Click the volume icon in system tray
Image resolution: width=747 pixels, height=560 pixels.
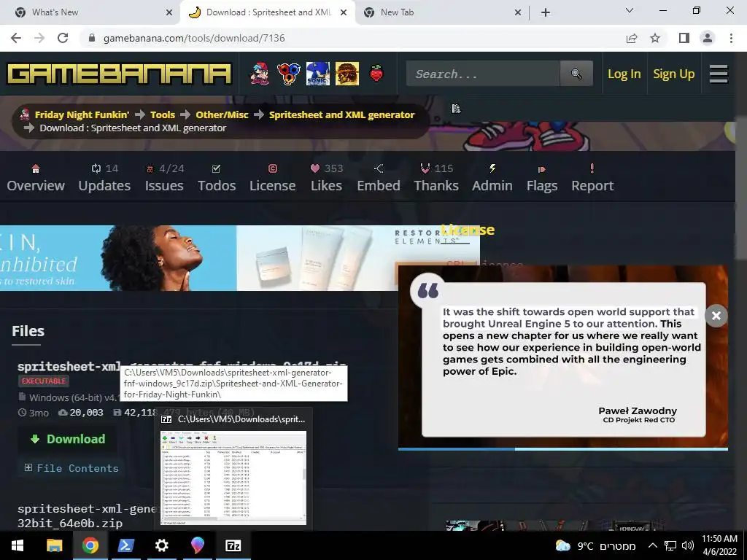(687, 545)
